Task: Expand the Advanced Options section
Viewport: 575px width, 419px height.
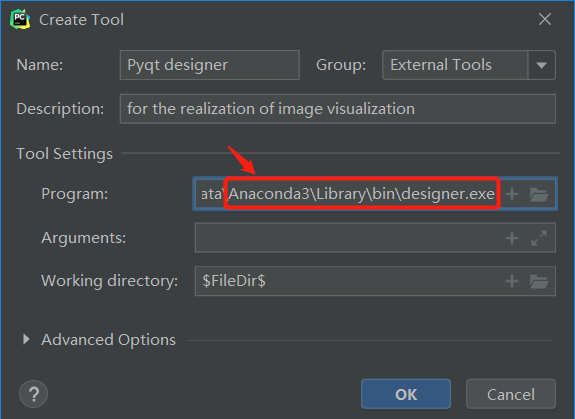Action: coord(26,339)
